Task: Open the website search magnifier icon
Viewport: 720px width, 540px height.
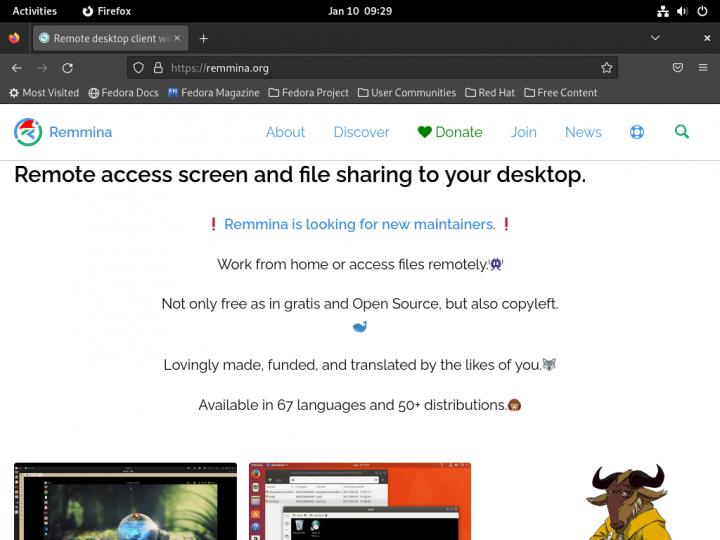Action: click(682, 132)
